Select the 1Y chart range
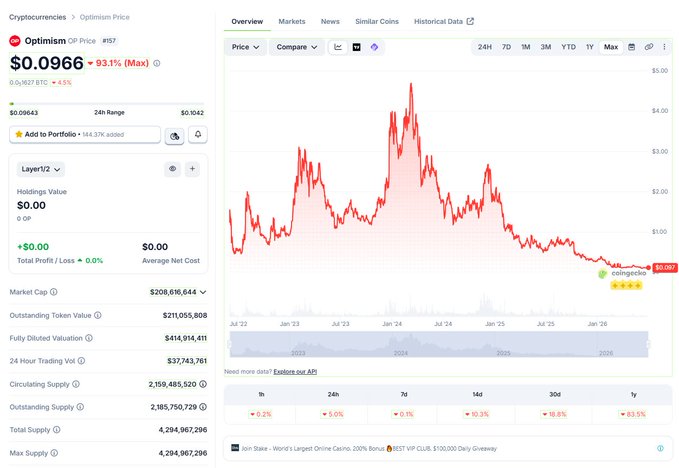This screenshot has width=679, height=468. pyautogui.click(x=589, y=47)
